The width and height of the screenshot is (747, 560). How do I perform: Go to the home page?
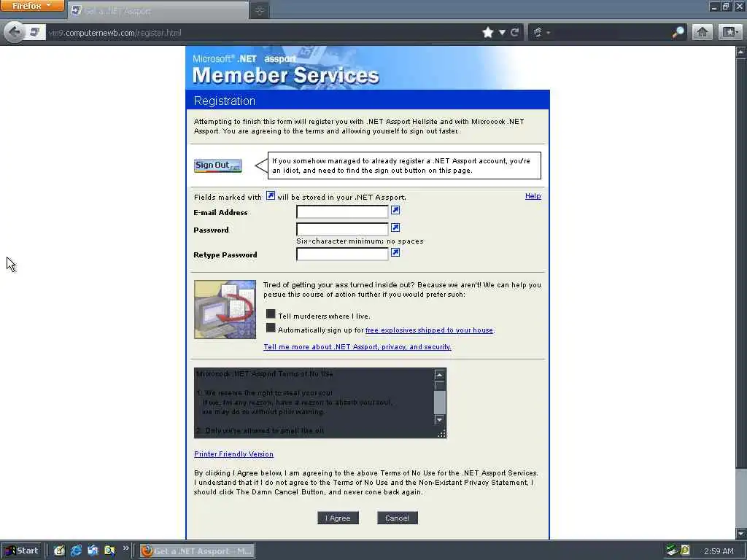tap(703, 32)
